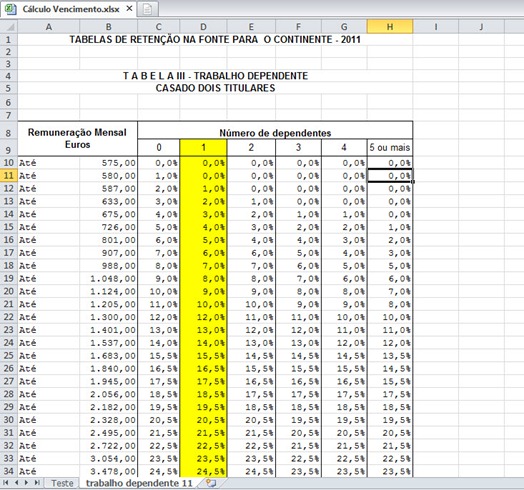Click the 3.054,00 remuneration cell
Screen dimensions: 524x490
coord(109,459)
